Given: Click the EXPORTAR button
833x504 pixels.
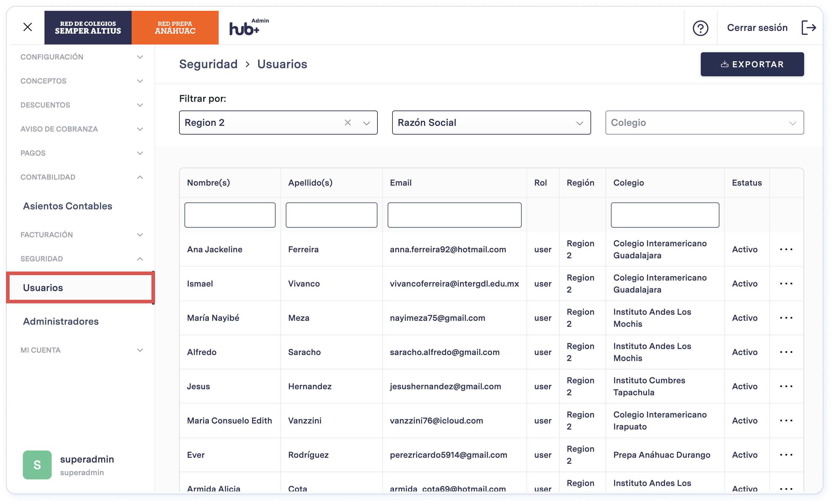Looking at the screenshot, I should tap(752, 64).
